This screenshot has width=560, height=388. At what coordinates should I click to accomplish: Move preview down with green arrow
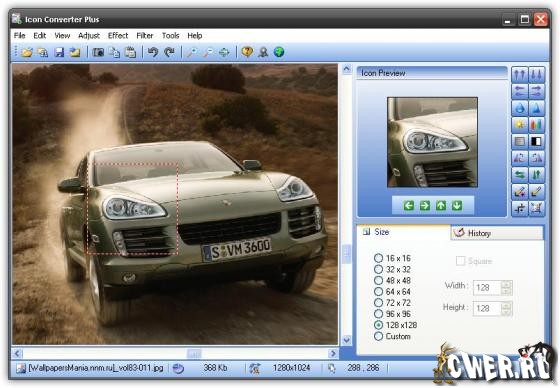457,205
